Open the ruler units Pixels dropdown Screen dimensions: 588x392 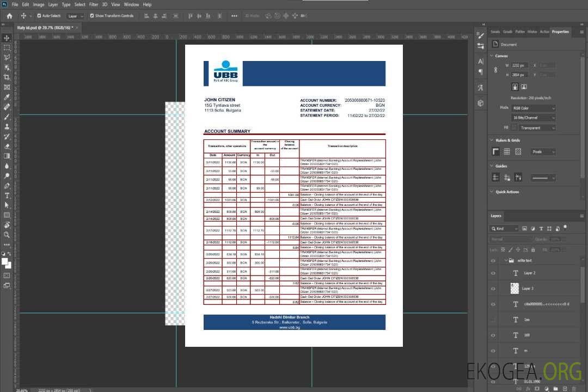(x=543, y=152)
